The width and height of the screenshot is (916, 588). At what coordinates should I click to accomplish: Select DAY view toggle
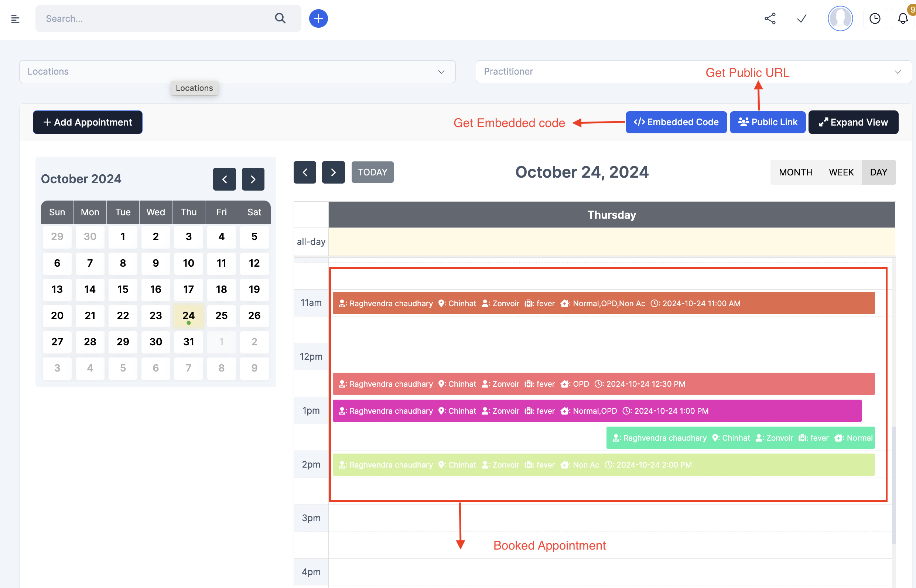[x=879, y=171]
